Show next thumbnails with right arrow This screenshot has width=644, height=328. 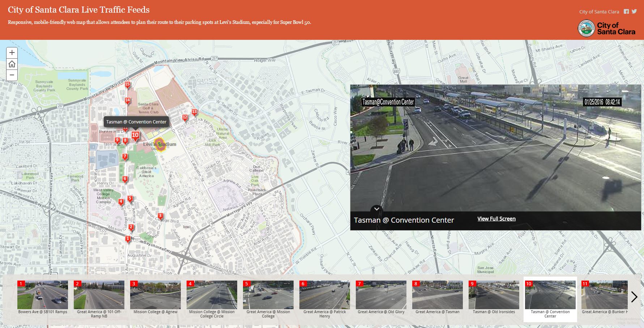click(x=634, y=297)
